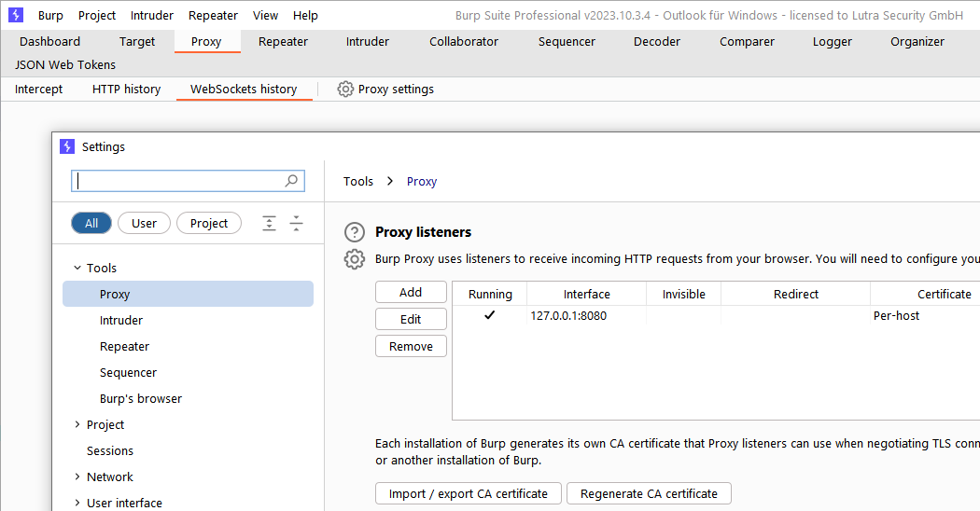Click the Settings window lightning icon

pos(67,146)
